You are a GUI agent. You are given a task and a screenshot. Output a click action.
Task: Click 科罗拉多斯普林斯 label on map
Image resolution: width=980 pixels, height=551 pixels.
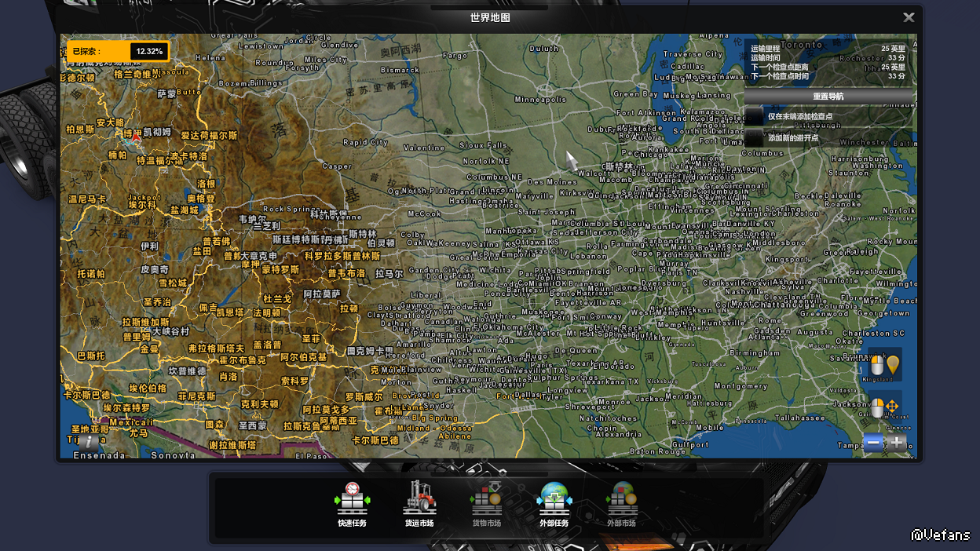pyautogui.click(x=342, y=256)
